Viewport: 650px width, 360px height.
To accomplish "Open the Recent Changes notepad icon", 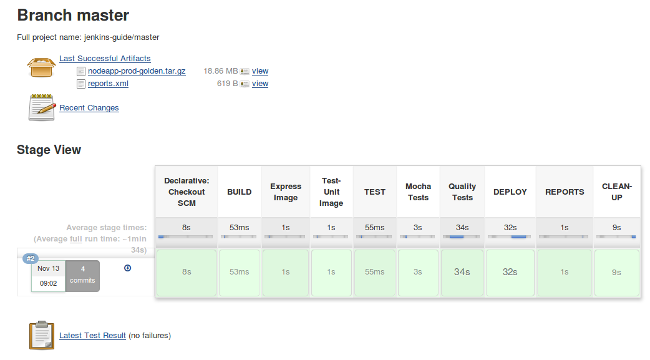I will (x=41, y=108).
